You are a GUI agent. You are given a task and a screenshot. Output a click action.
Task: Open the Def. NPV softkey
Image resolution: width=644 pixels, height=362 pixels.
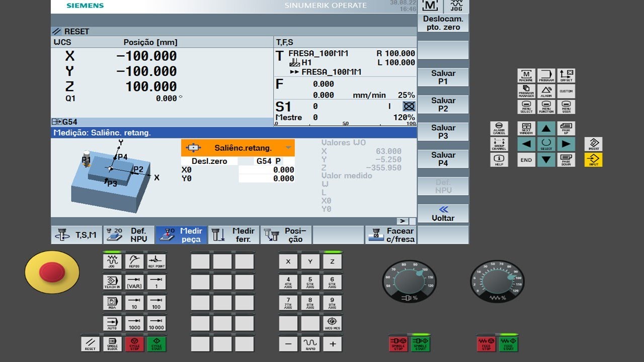click(x=129, y=235)
